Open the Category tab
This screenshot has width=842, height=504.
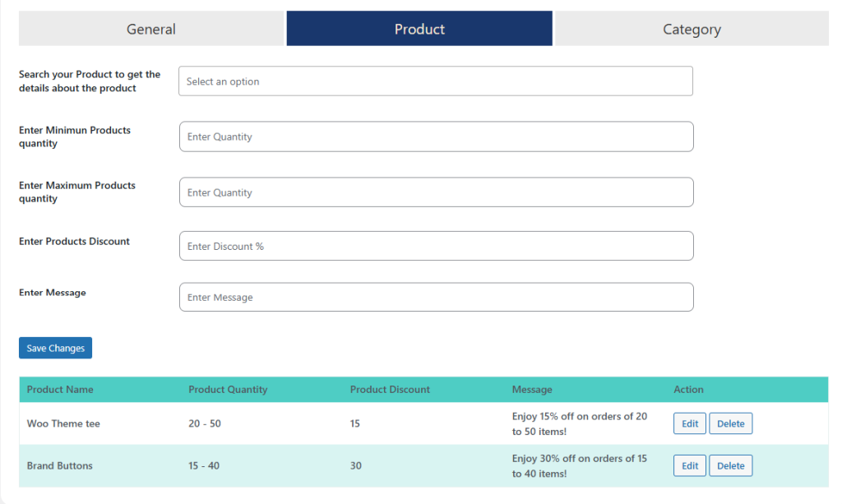692,29
